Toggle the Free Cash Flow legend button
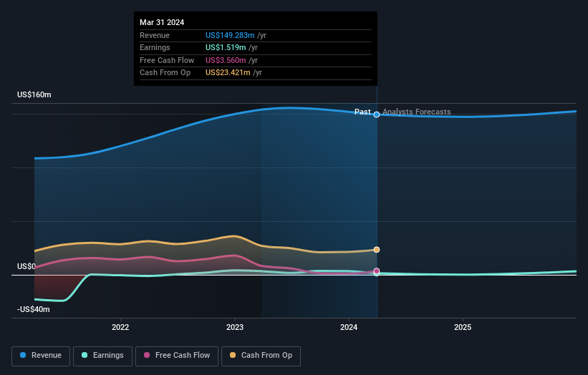588x375 pixels. coord(177,356)
